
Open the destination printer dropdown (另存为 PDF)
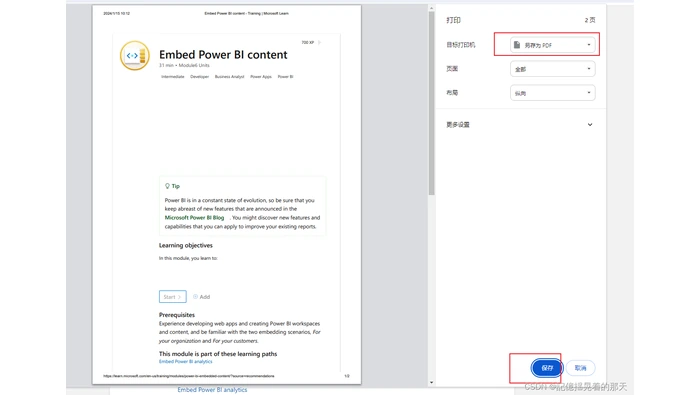(x=553, y=45)
